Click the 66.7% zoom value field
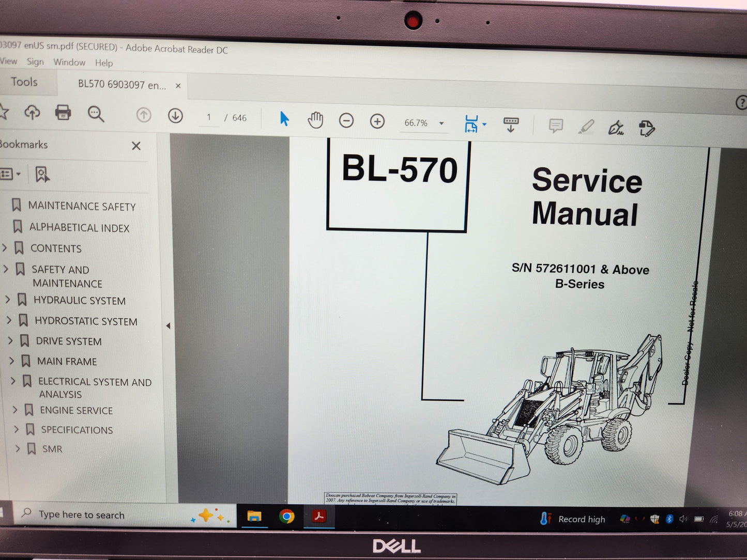 tap(416, 123)
